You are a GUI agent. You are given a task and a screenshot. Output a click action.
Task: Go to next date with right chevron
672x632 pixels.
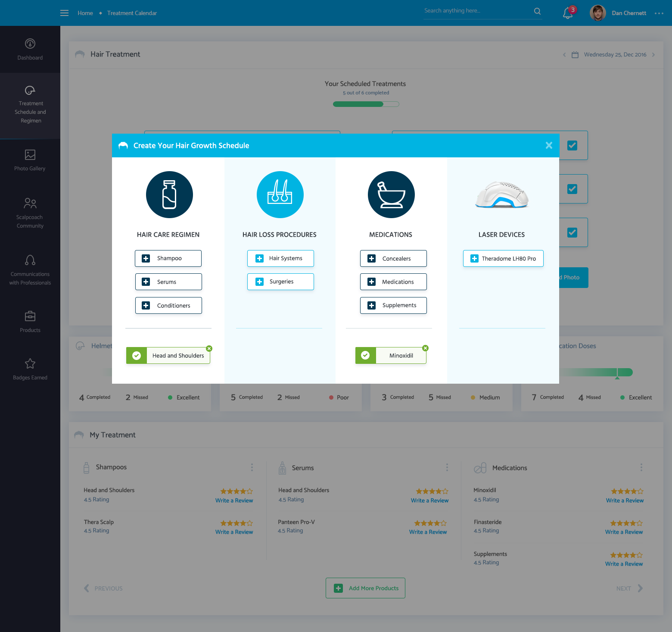coord(653,55)
